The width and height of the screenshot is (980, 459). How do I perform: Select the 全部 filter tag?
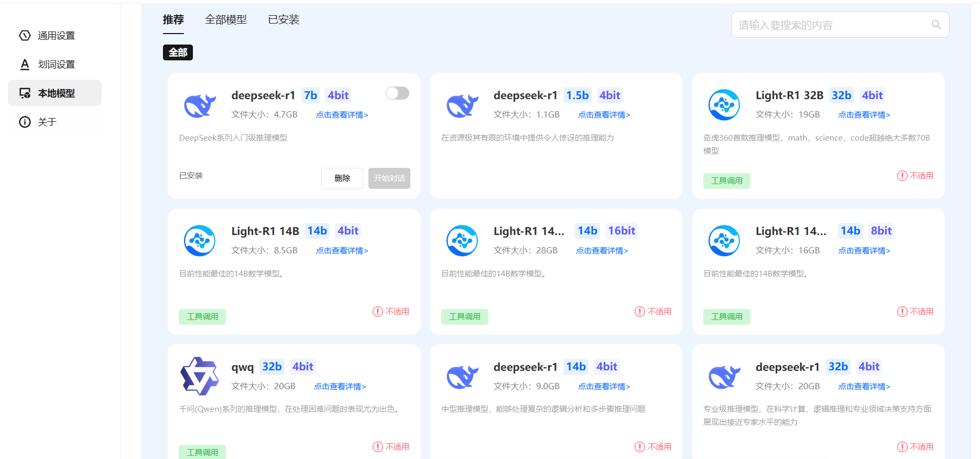[178, 52]
